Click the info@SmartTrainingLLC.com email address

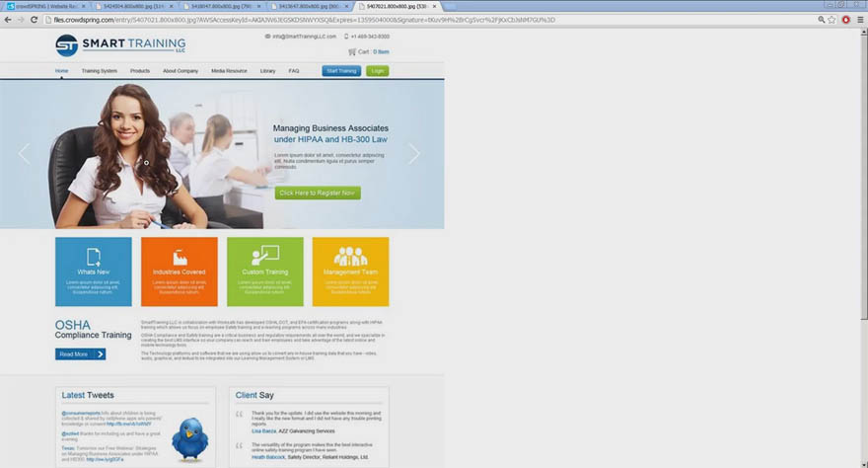pyautogui.click(x=304, y=36)
